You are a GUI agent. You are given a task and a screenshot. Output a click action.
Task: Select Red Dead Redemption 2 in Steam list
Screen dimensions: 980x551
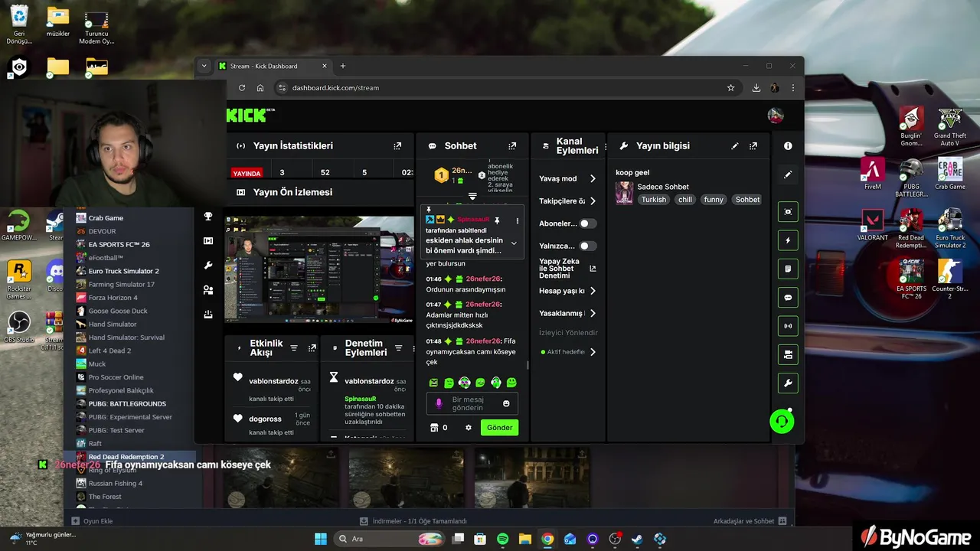tap(126, 457)
